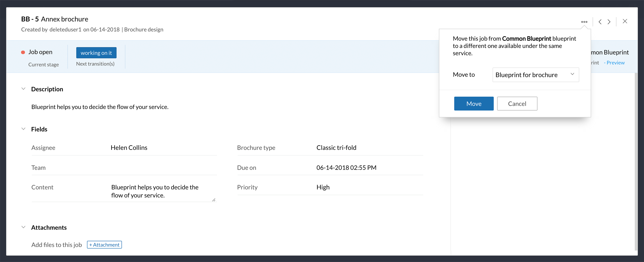Collapse the Description section

[23, 89]
